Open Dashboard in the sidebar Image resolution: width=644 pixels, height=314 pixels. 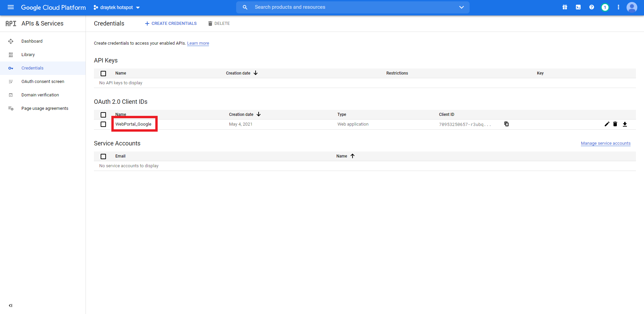pos(43,41)
